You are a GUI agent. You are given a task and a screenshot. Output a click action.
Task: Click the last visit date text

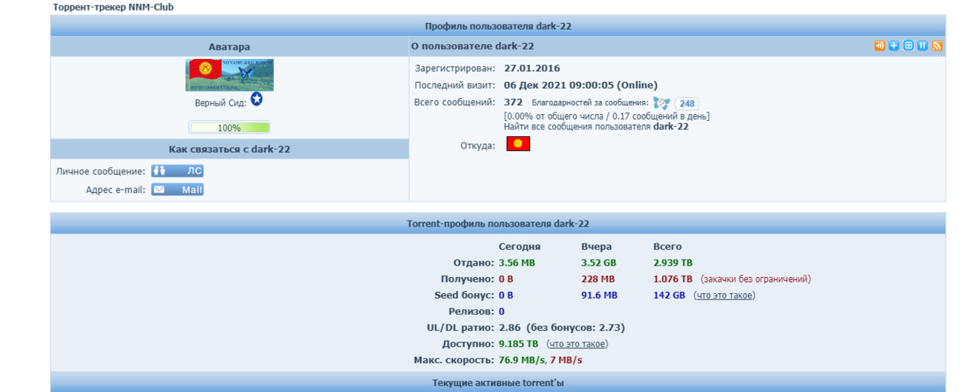click(580, 86)
